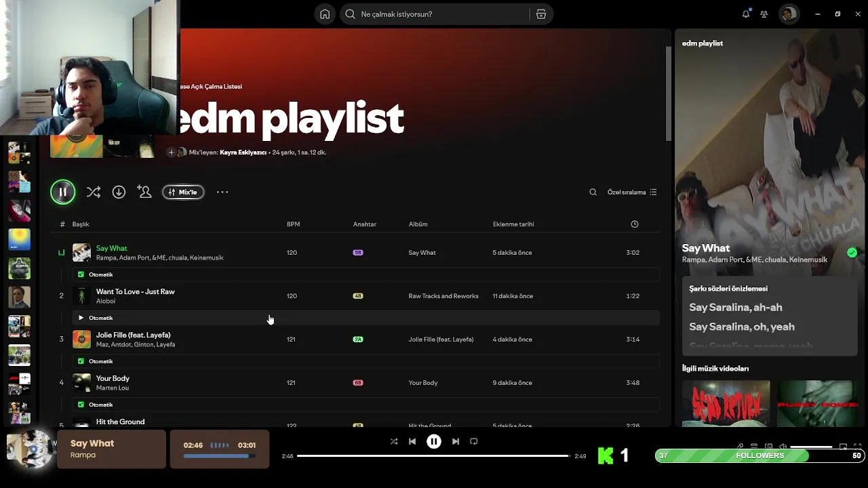868x488 pixels.
Task: Click the search field 'Ne çalmak istiyorsun?'
Action: coord(434,14)
